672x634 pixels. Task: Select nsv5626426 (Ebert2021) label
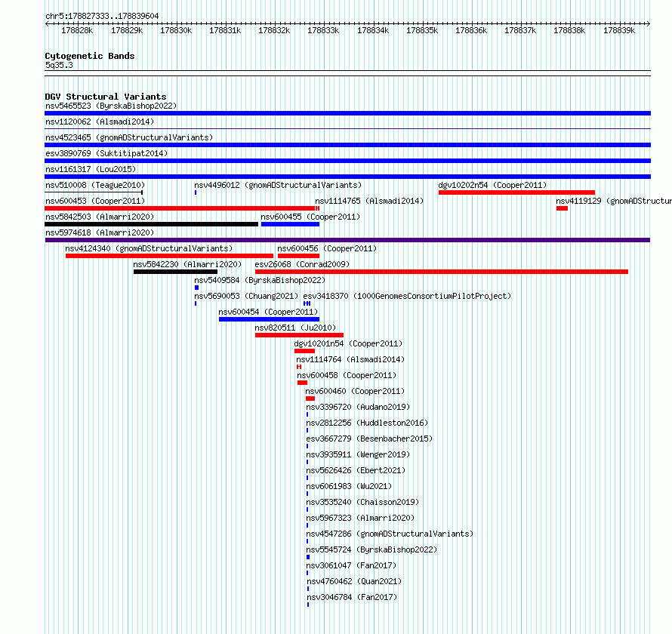[x=356, y=470]
